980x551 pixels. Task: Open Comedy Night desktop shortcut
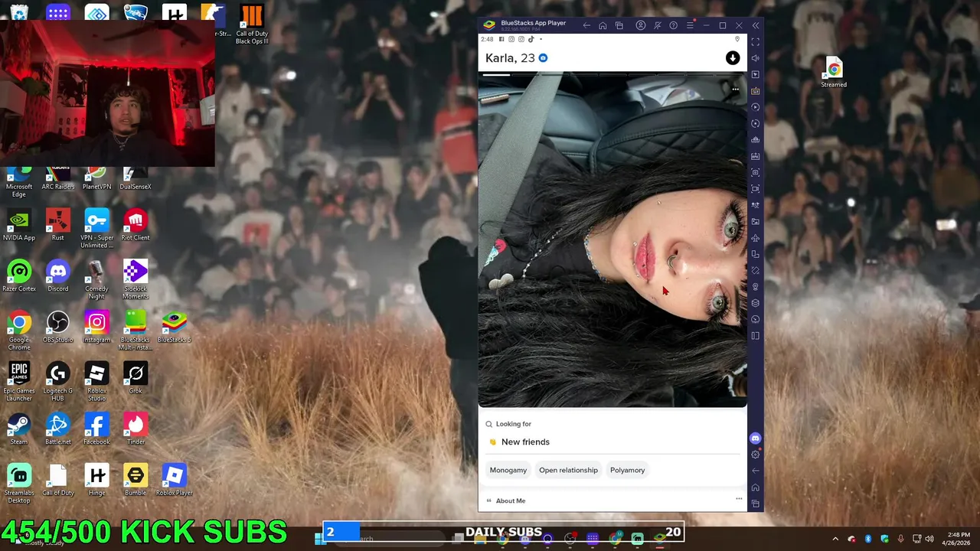96,279
